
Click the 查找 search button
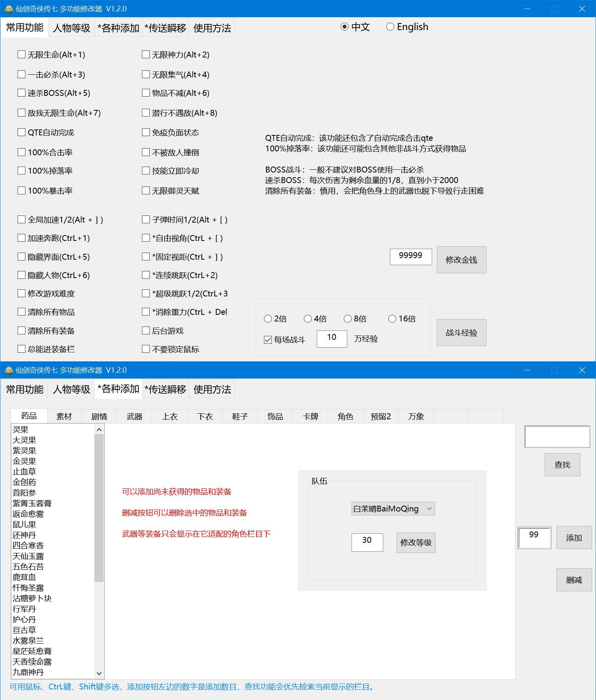click(x=562, y=465)
